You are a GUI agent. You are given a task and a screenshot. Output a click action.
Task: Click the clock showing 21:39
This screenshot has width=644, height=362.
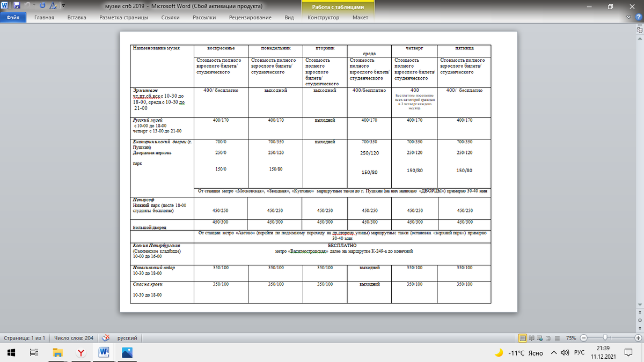click(603, 349)
